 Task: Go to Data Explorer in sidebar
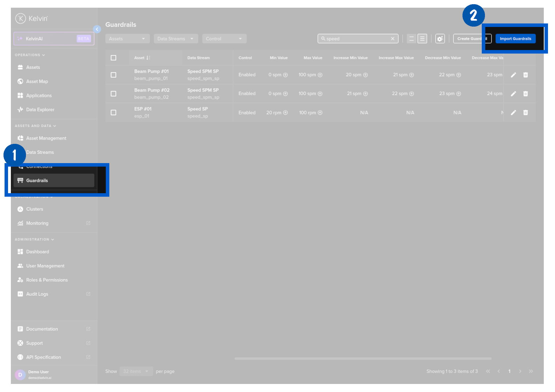point(40,110)
